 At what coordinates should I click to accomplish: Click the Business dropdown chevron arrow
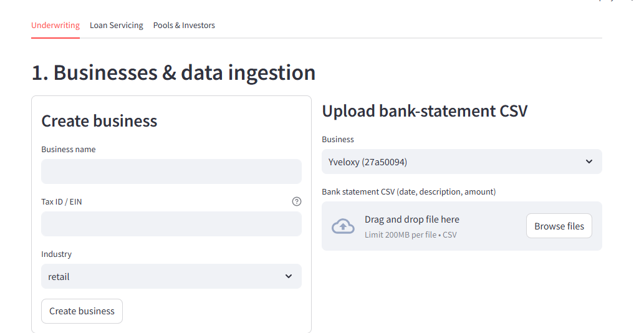click(589, 162)
